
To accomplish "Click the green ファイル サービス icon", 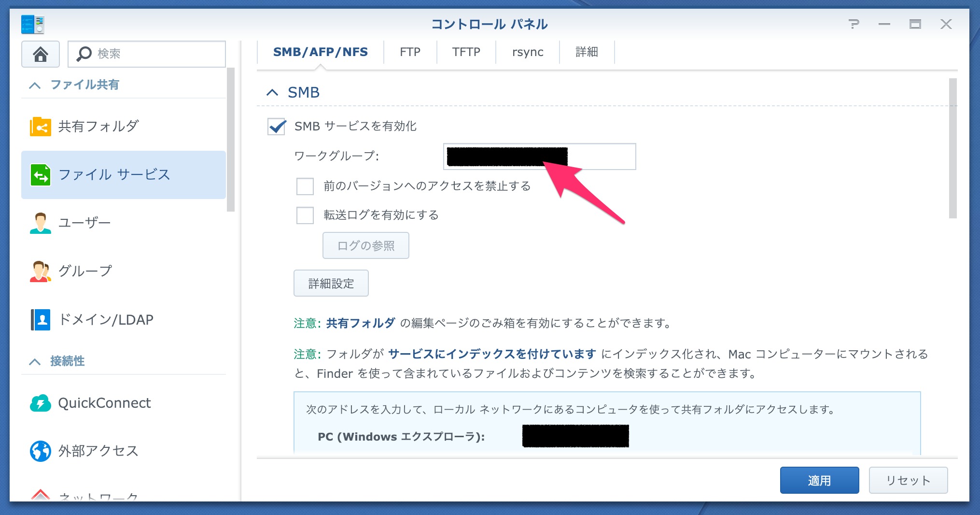I will pos(41,175).
